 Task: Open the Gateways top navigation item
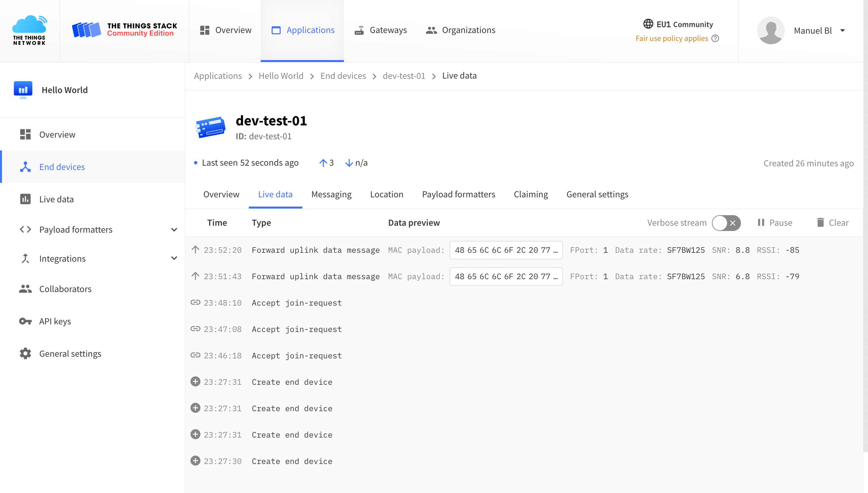(x=380, y=30)
